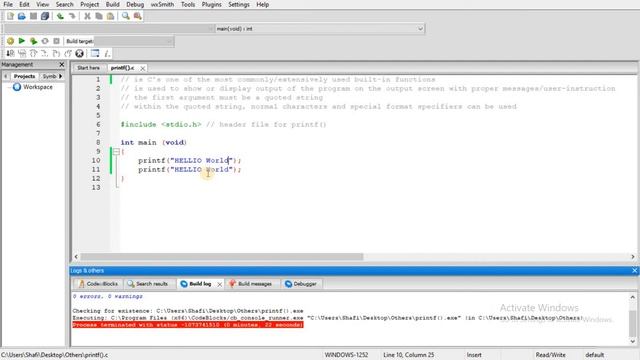Screen dimensions: 640x360
Task: Next instruction debug icon
Action: (67, 53)
